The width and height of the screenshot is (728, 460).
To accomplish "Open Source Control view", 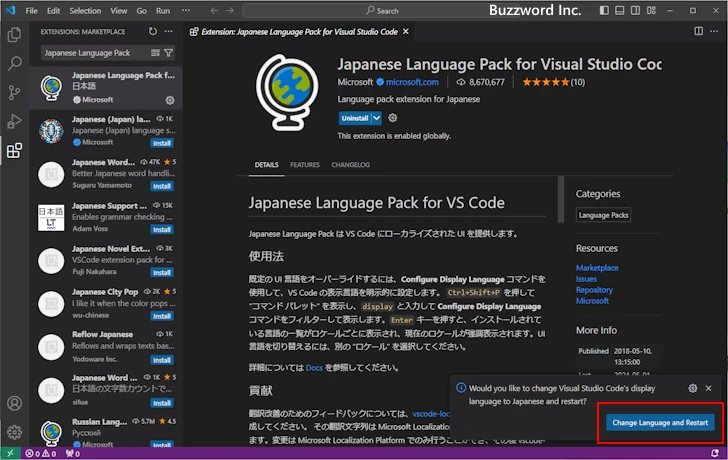I will click(x=14, y=92).
